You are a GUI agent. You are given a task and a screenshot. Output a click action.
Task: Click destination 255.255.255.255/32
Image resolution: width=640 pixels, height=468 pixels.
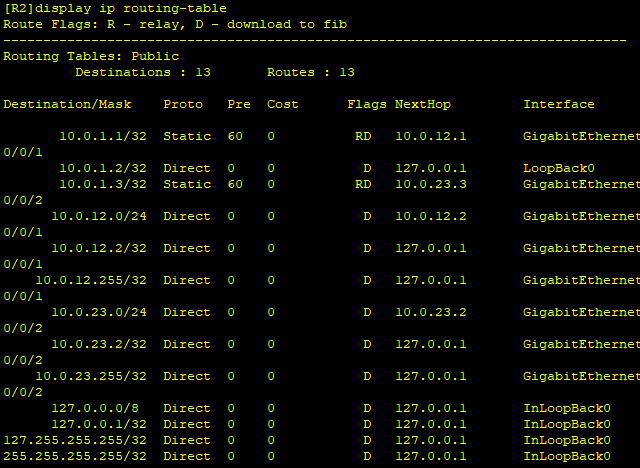pos(75,456)
